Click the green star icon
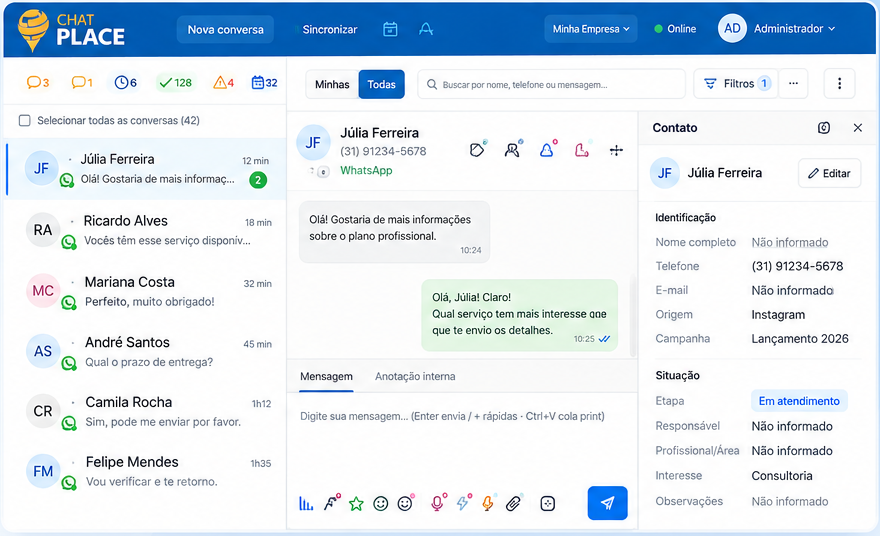Image resolution: width=880 pixels, height=536 pixels. [356, 503]
